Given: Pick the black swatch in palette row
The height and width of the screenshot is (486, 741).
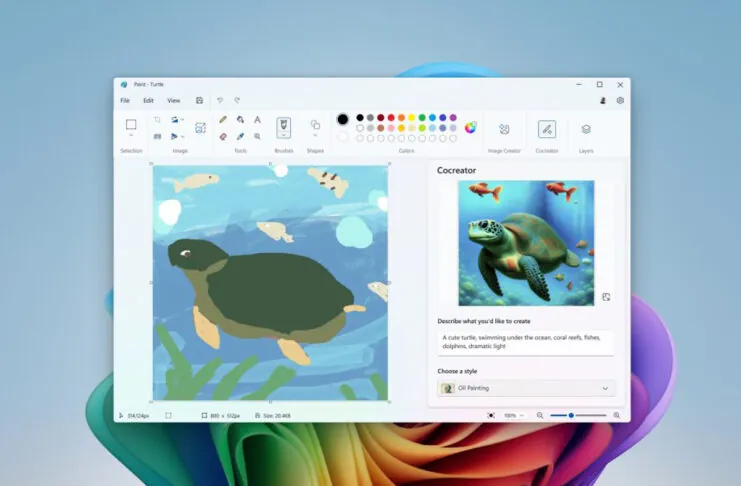Looking at the screenshot, I should (x=360, y=118).
